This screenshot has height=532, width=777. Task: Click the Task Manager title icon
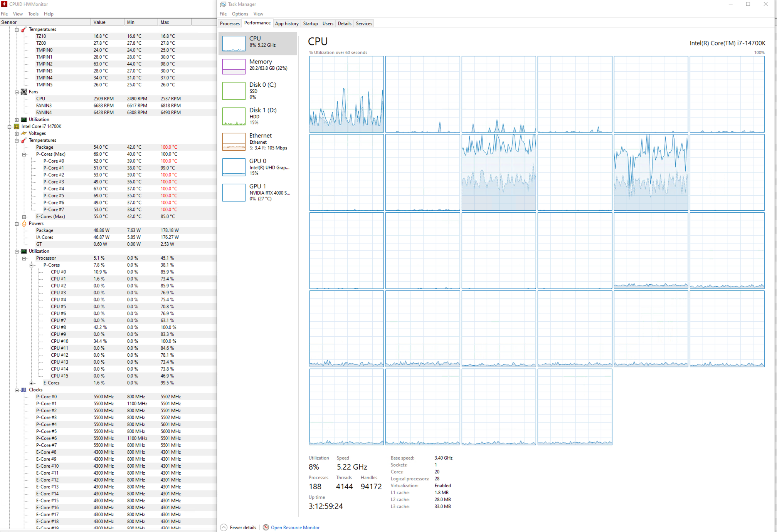[x=223, y=4]
